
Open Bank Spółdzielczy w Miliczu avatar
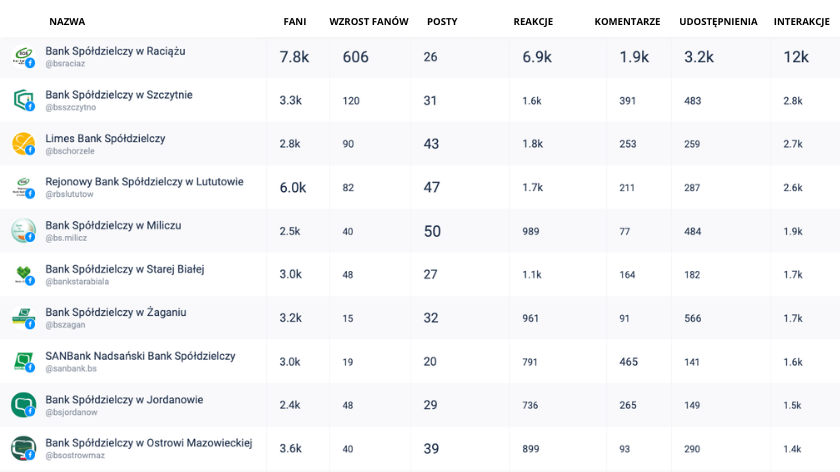click(x=23, y=231)
